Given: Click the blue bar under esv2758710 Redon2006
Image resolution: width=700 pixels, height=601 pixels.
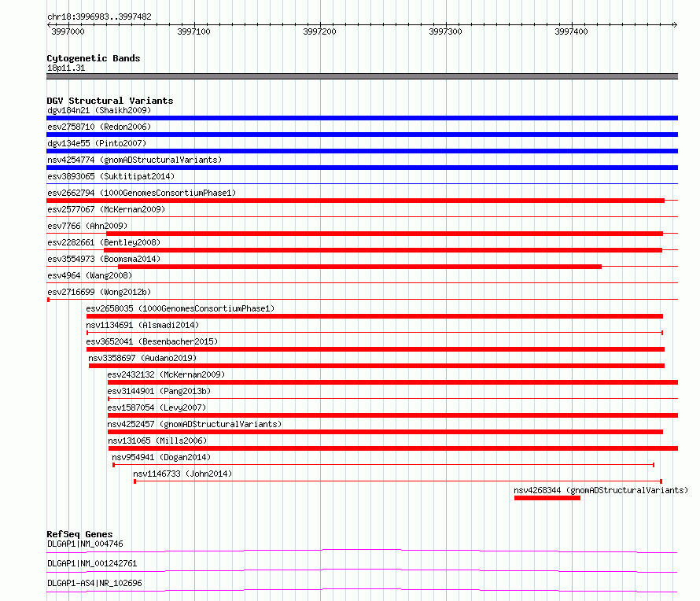Looking at the screenshot, I should pyautogui.click(x=362, y=135).
